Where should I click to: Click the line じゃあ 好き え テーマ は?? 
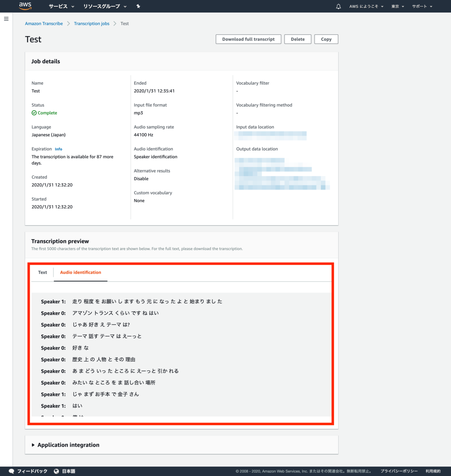pos(101,324)
